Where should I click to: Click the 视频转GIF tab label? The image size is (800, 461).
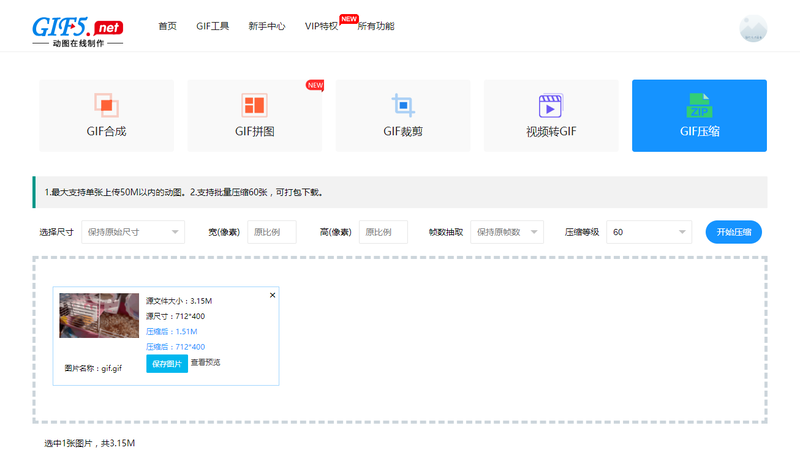[x=551, y=132]
